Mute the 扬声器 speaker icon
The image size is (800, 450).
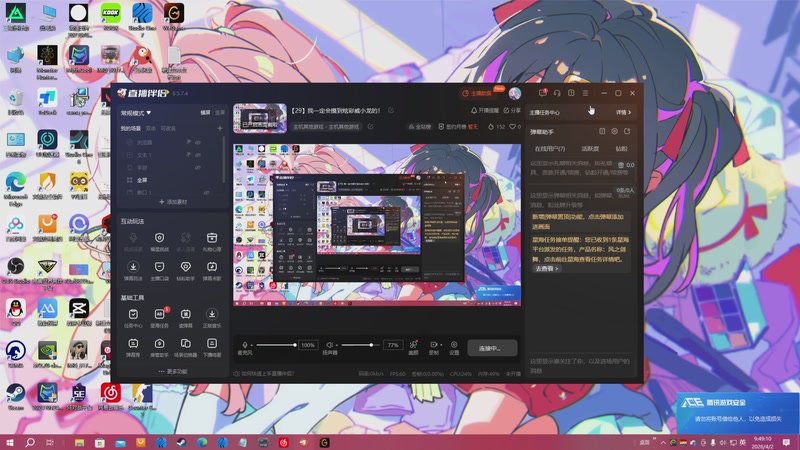[x=330, y=345]
